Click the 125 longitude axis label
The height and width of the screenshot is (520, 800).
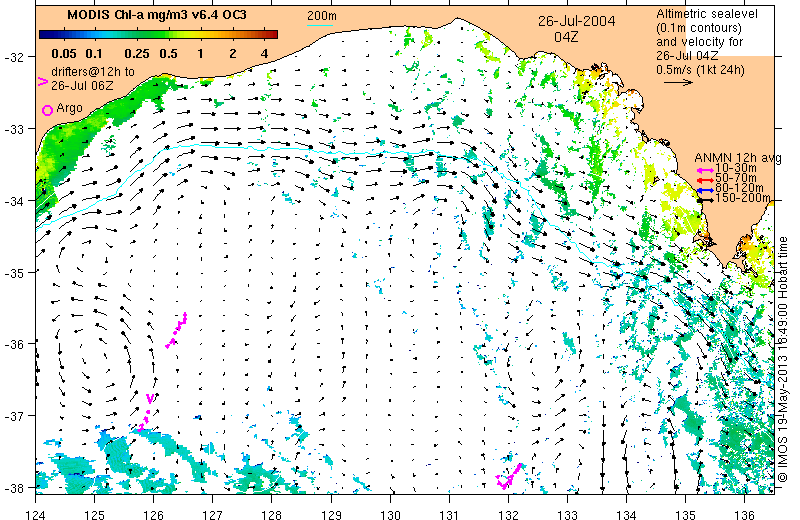(94, 514)
